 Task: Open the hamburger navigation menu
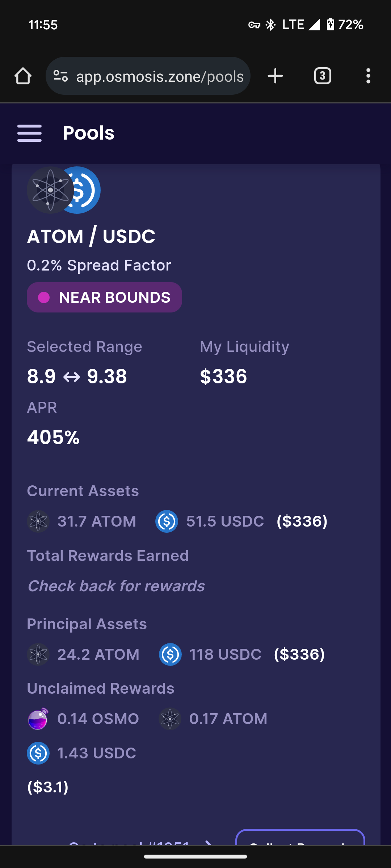(29, 133)
